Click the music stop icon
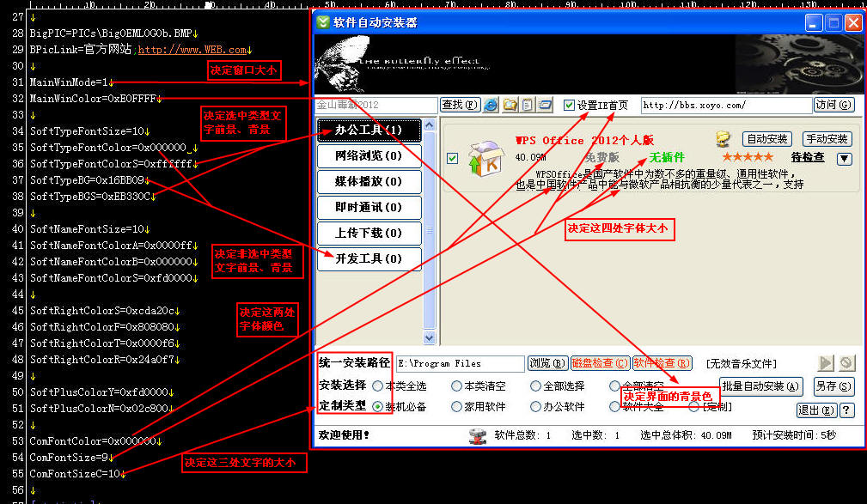The image size is (867, 504). pyautogui.click(x=846, y=363)
